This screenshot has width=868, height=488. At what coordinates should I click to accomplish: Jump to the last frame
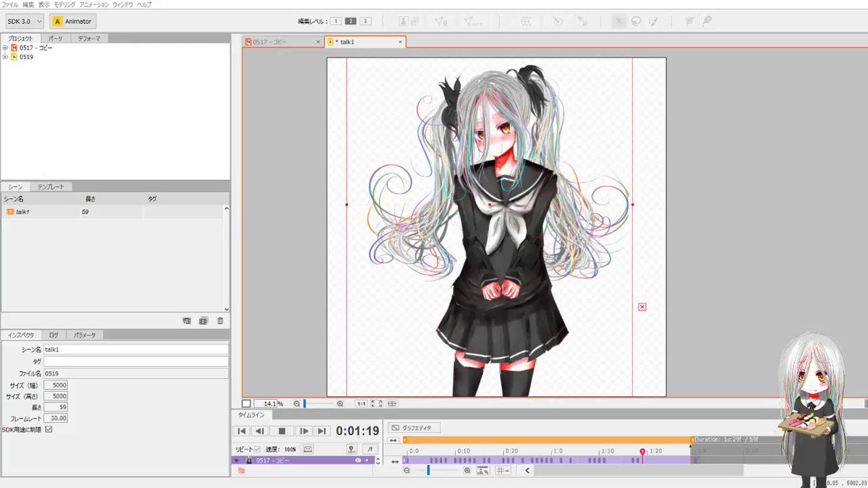point(323,431)
